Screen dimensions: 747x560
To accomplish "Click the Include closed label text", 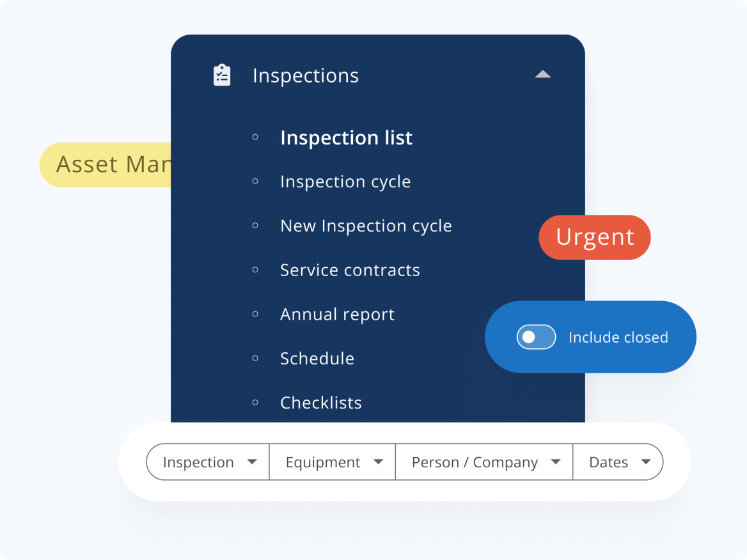I will [618, 338].
